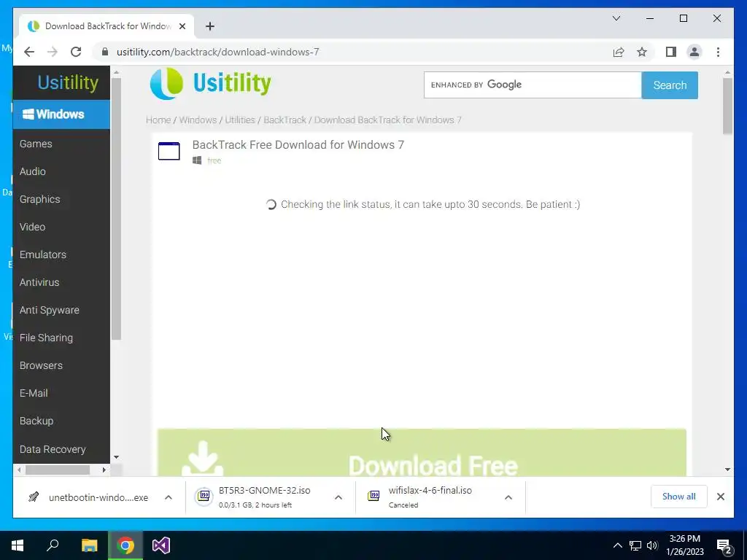Show all downloads

coord(679,497)
